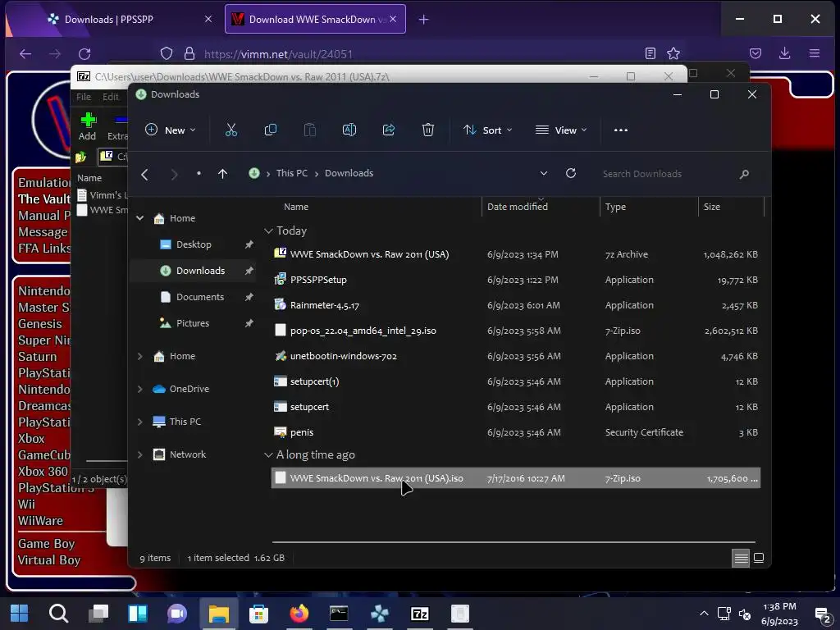Click the Share icon in Explorer toolbar

click(x=389, y=130)
